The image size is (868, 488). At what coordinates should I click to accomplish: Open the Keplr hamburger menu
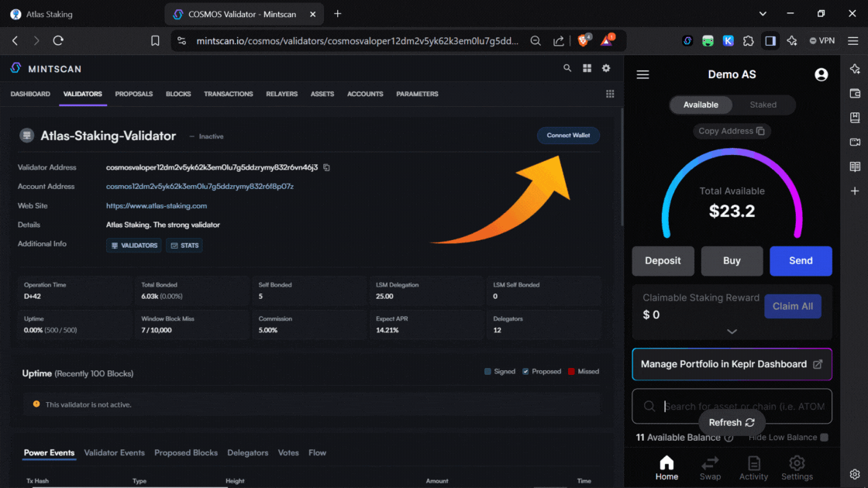642,75
